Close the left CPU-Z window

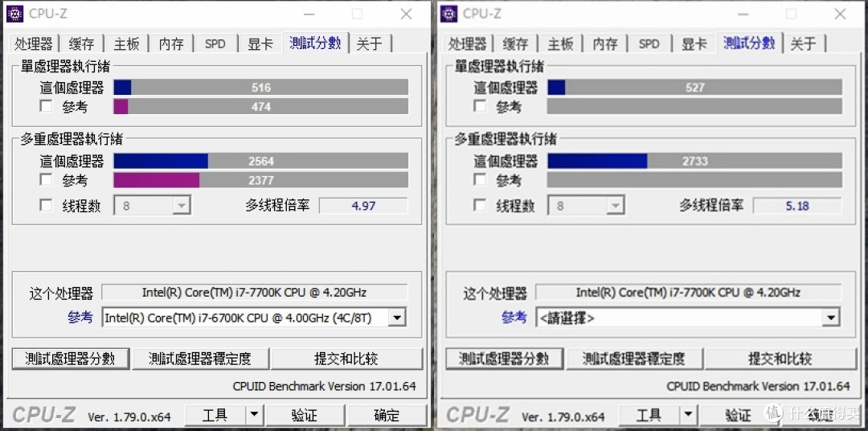pyautogui.click(x=407, y=14)
